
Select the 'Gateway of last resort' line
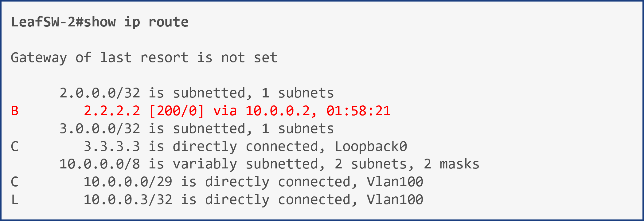click(x=144, y=58)
